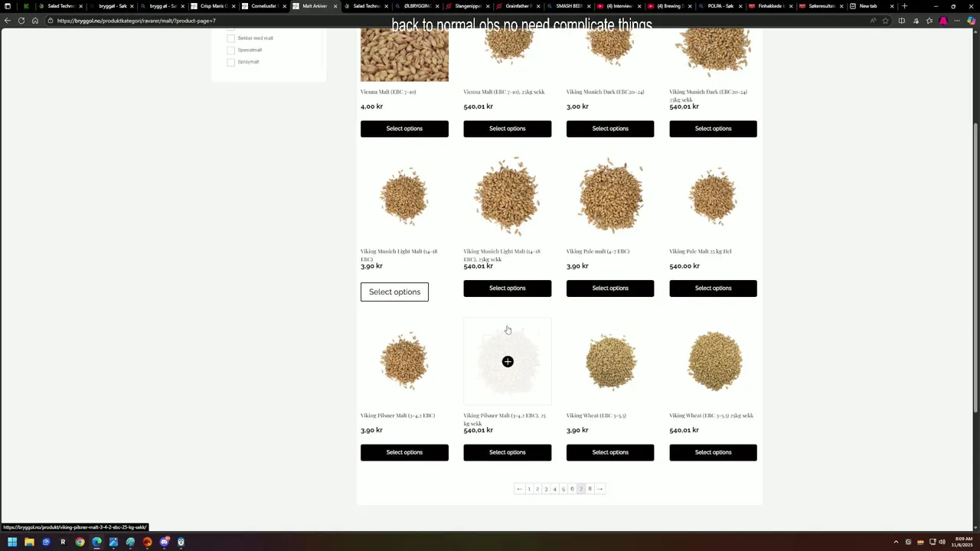
Task: Select options for Viking Pale Malt 25 kg Hel
Action: [713, 289]
